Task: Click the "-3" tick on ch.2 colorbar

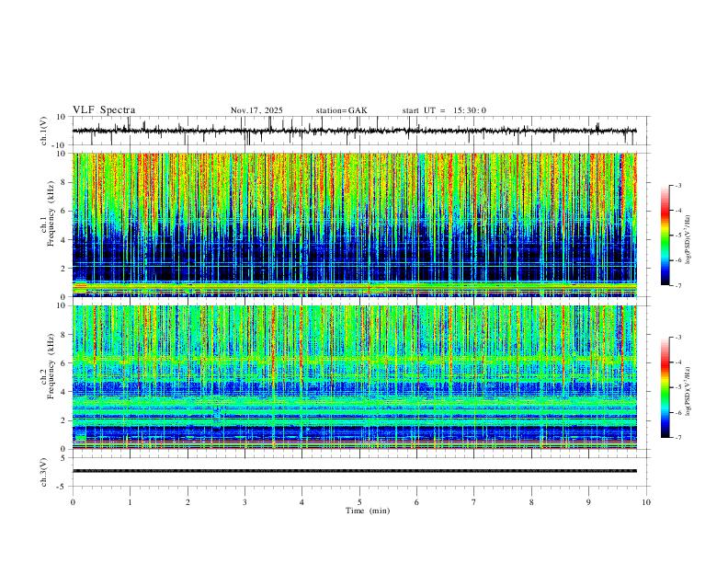Action: [x=677, y=338]
